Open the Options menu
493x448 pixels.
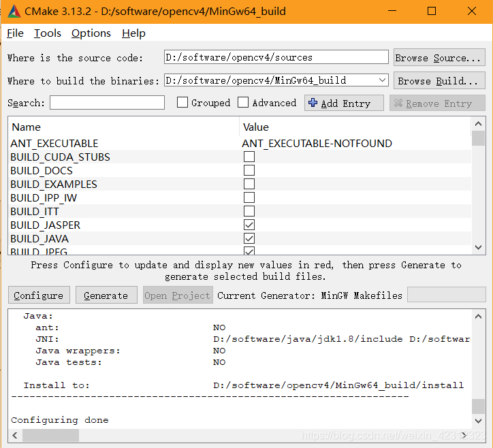coord(91,33)
